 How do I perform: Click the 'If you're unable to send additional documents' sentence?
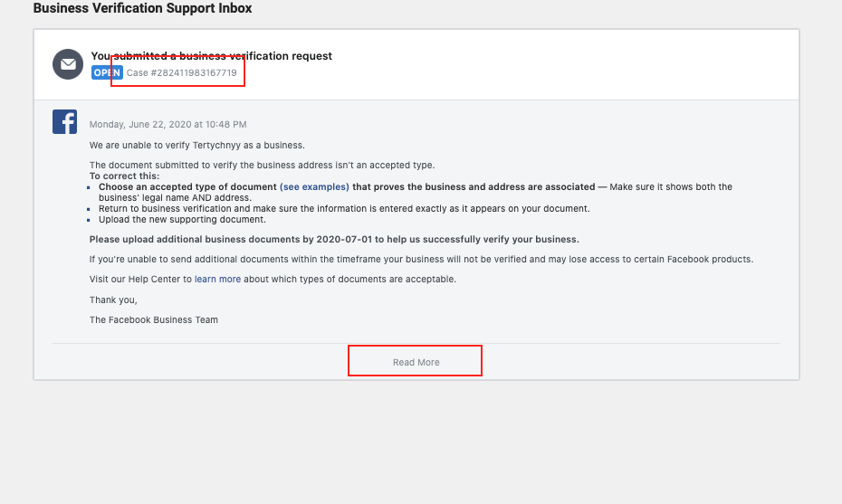point(422,260)
